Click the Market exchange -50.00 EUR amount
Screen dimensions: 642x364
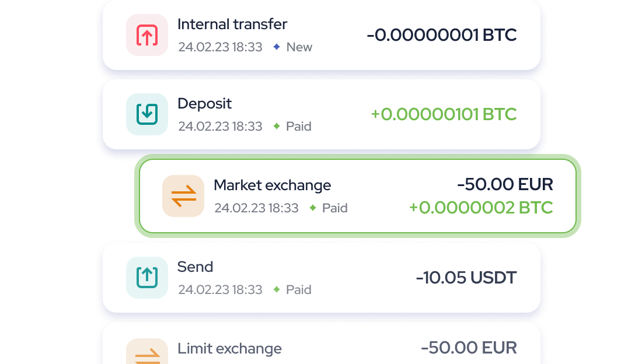505,185
